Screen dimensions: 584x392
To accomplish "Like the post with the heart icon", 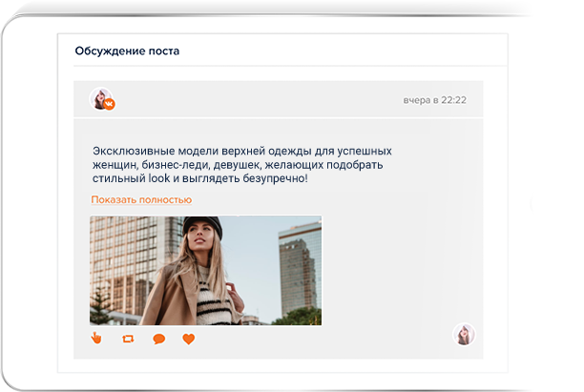I will (x=189, y=339).
